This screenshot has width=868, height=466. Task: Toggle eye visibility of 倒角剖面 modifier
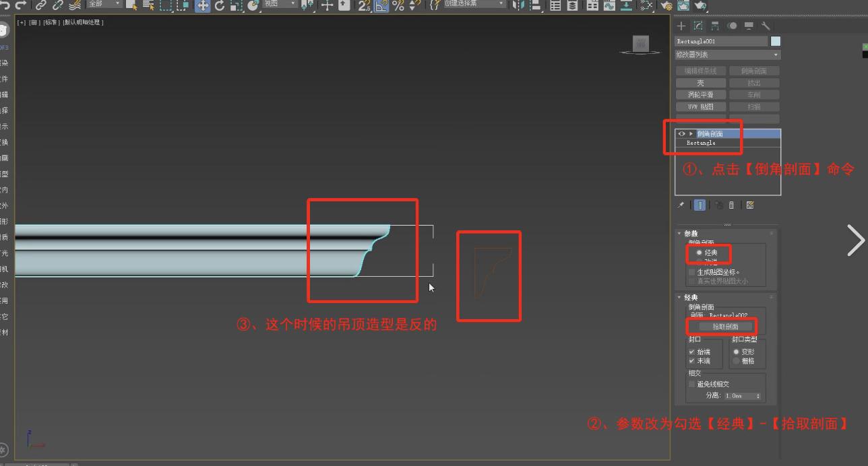point(681,134)
